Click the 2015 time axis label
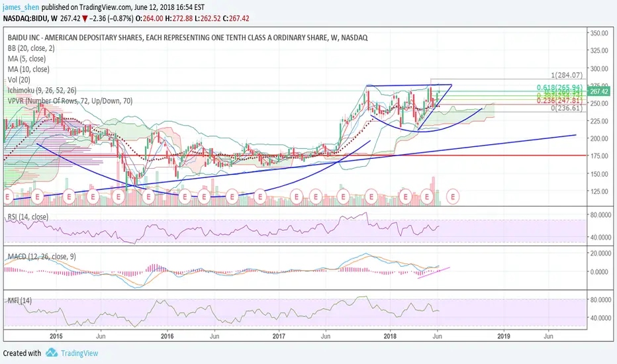 pos(56,336)
